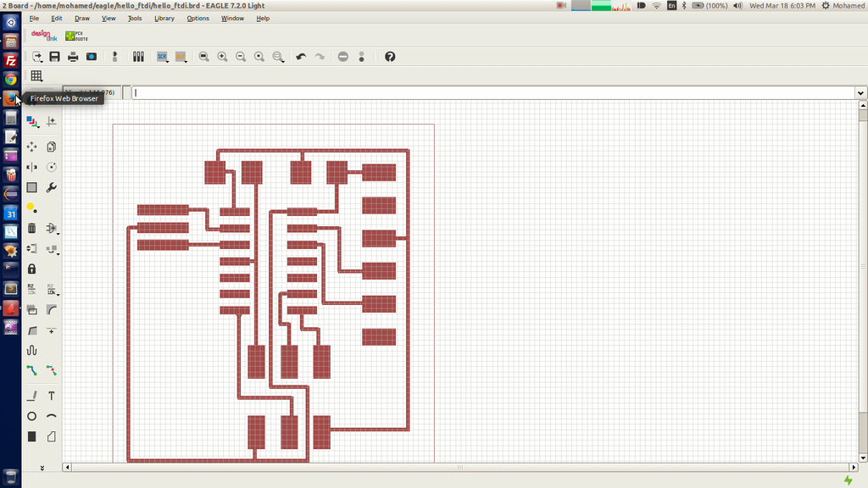This screenshot has height=488, width=868.
Task: Select the Meander tool
Action: [31, 350]
